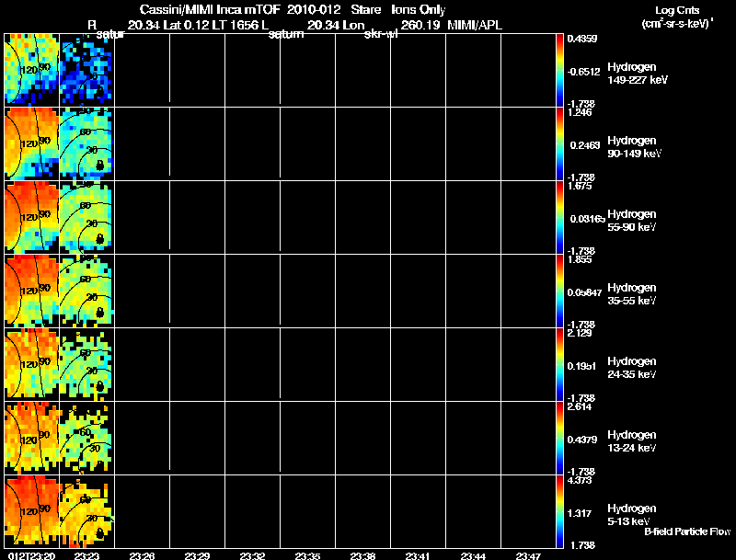Click the 23:26 time axis label

pos(142,556)
